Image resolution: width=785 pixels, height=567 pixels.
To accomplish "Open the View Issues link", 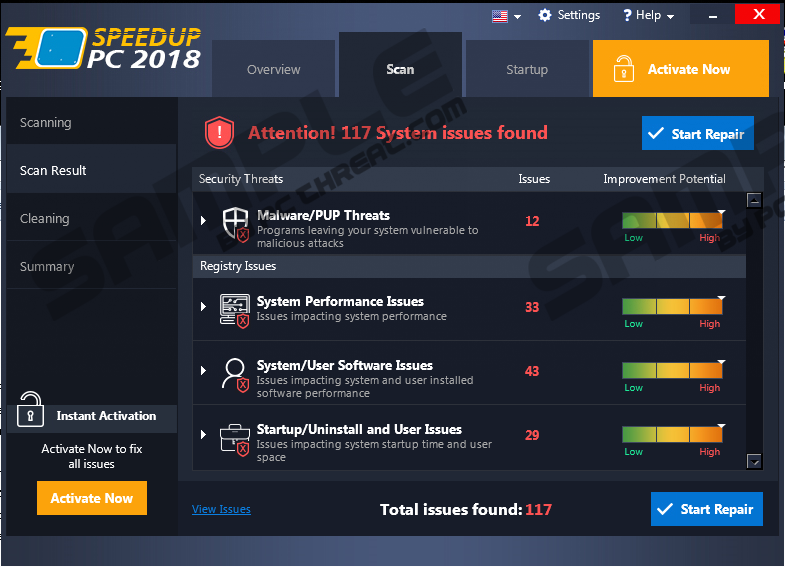I will pyautogui.click(x=221, y=509).
